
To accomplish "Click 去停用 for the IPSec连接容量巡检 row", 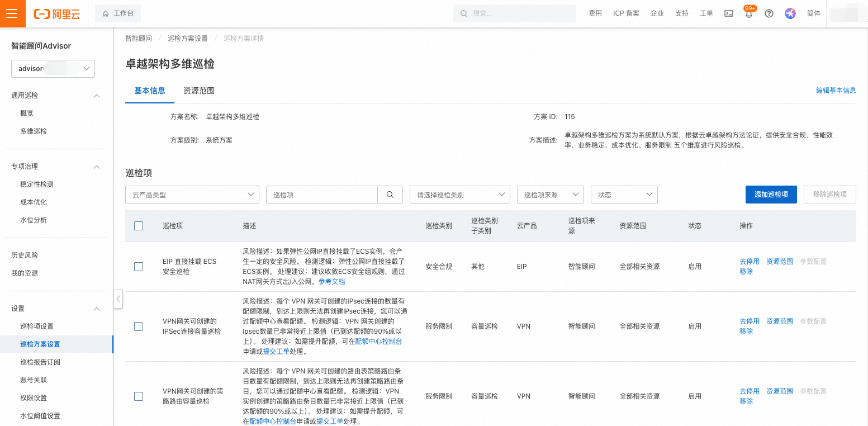I will pos(750,321).
